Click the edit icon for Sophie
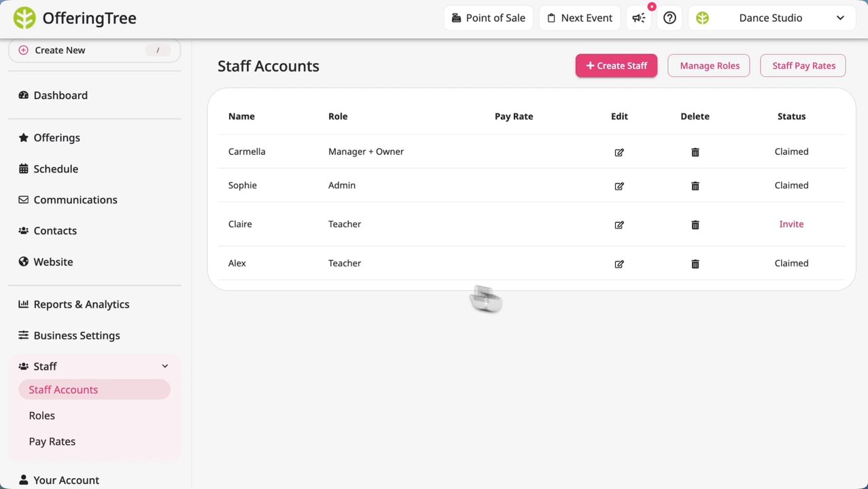Screen dimensions: 868x489 coord(619,186)
